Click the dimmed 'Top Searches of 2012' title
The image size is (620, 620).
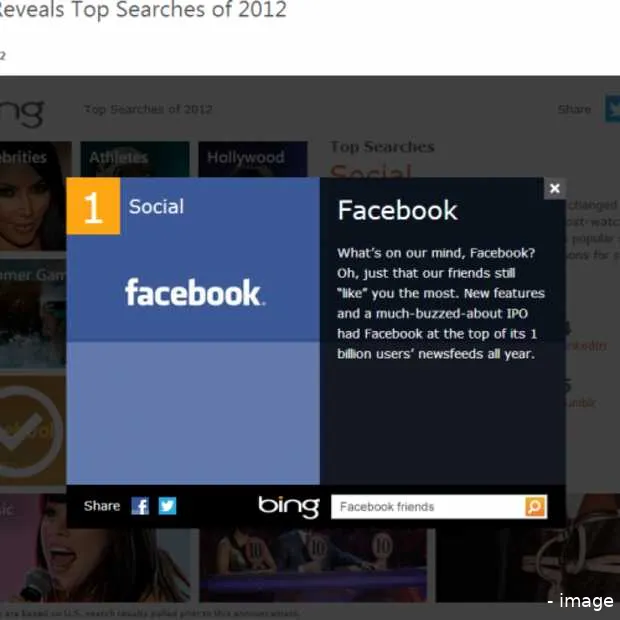click(149, 109)
